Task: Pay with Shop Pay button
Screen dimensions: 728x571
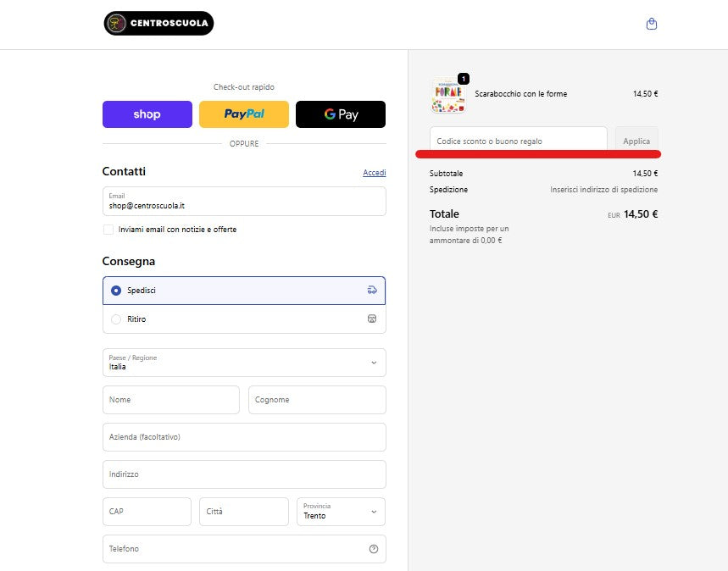Action: 147,114
